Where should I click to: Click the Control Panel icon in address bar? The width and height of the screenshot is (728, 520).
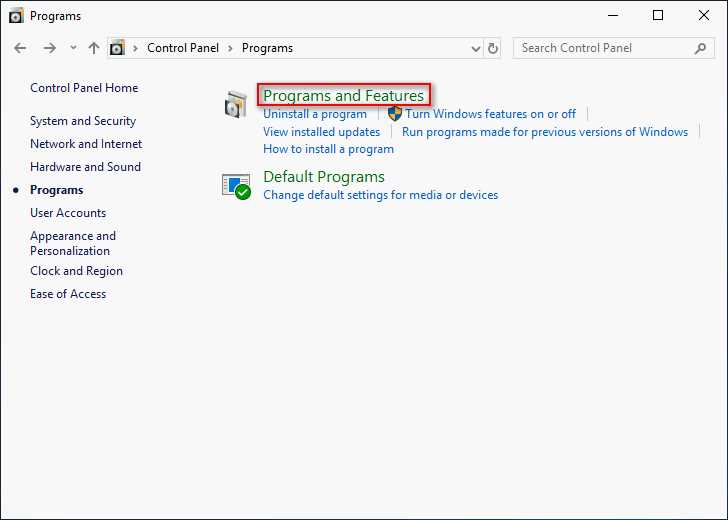(x=117, y=48)
